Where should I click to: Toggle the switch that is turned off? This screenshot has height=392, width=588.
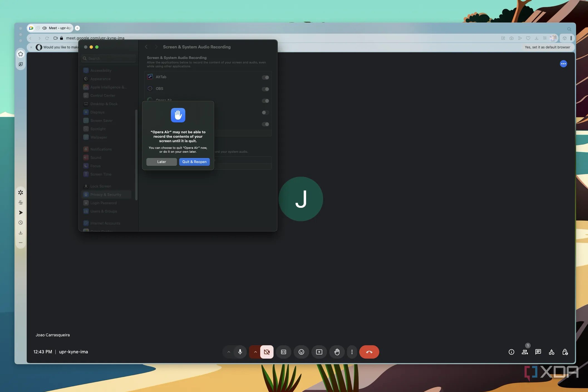pyautogui.click(x=265, y=112)
